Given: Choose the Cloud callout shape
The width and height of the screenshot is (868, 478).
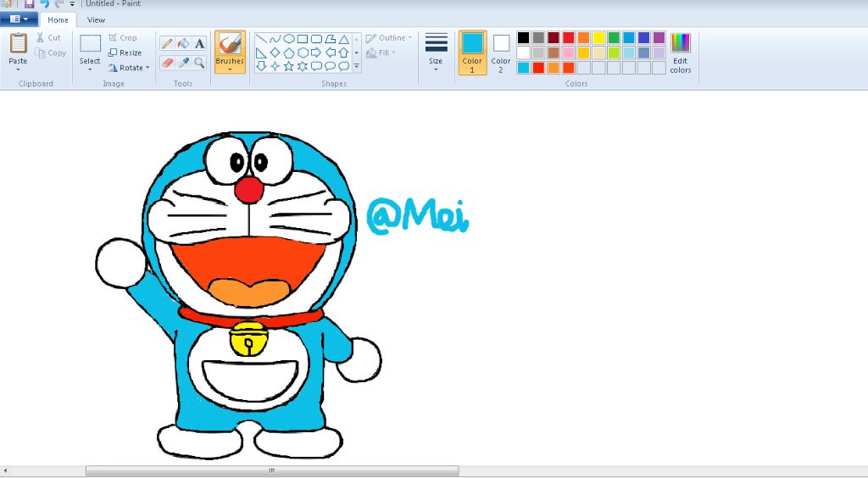Looking at the screenshot, I should pyautogui.click(x=344, y=66).
